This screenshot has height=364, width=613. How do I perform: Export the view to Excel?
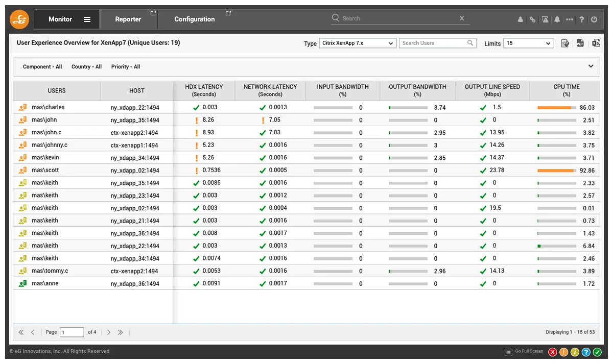pyautogui.click(x=596, y=43)
